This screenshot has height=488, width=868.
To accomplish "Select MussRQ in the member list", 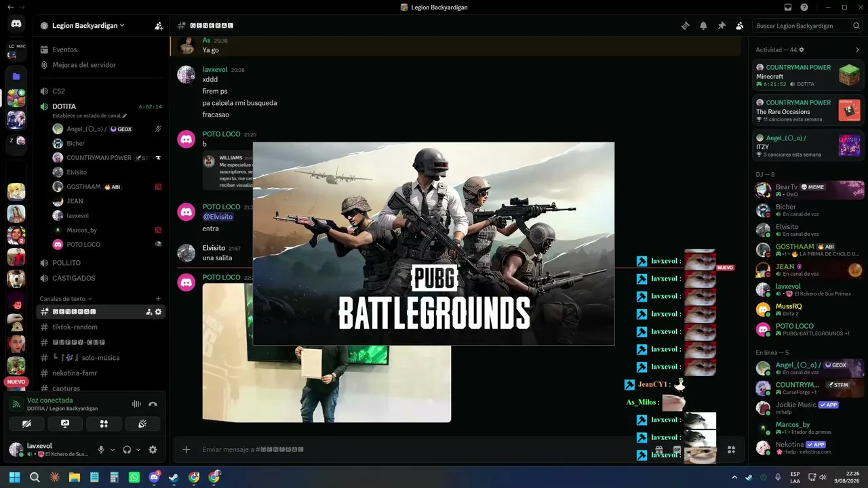I will pyautogui.click(x=808, y=310).
